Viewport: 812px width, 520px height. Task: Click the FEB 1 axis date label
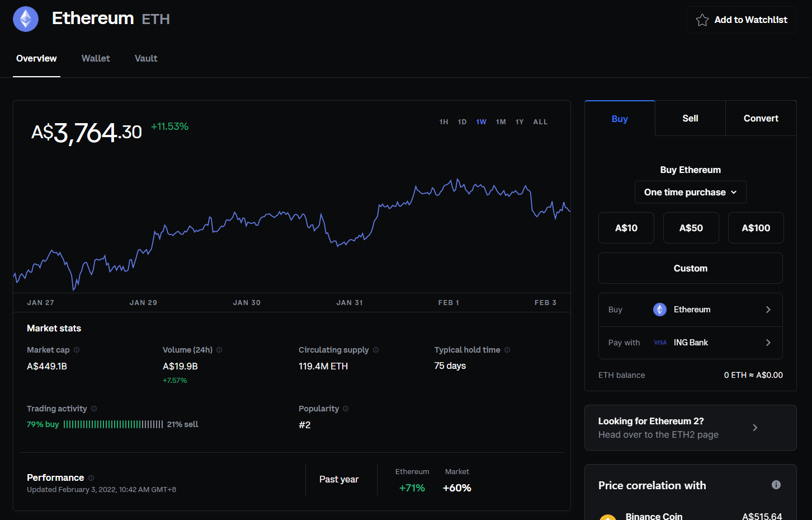coord(449,302)
